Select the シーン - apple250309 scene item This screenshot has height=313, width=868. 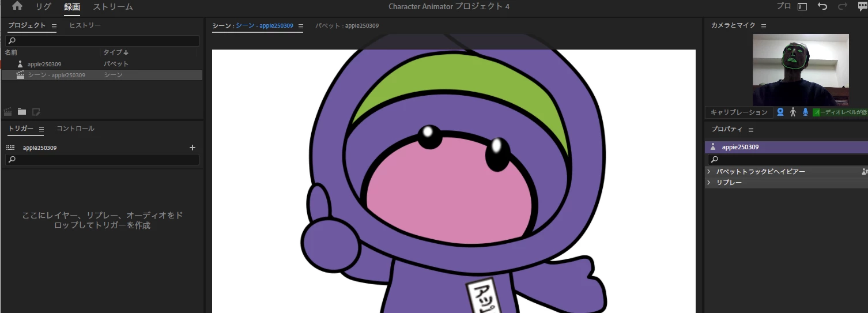coord(101,75)
